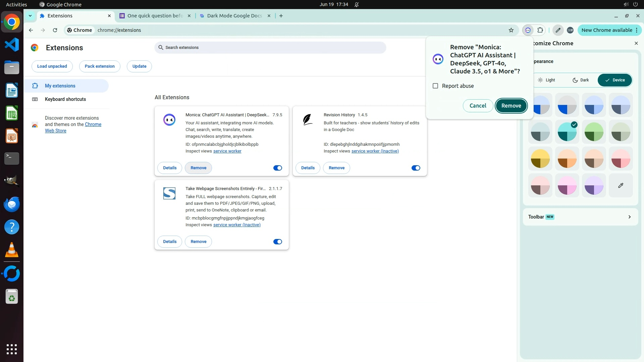This screenshot has height=362, width=644.
Task: Open Keyboard shortcuts in sidebar
Action: point(65,99)
